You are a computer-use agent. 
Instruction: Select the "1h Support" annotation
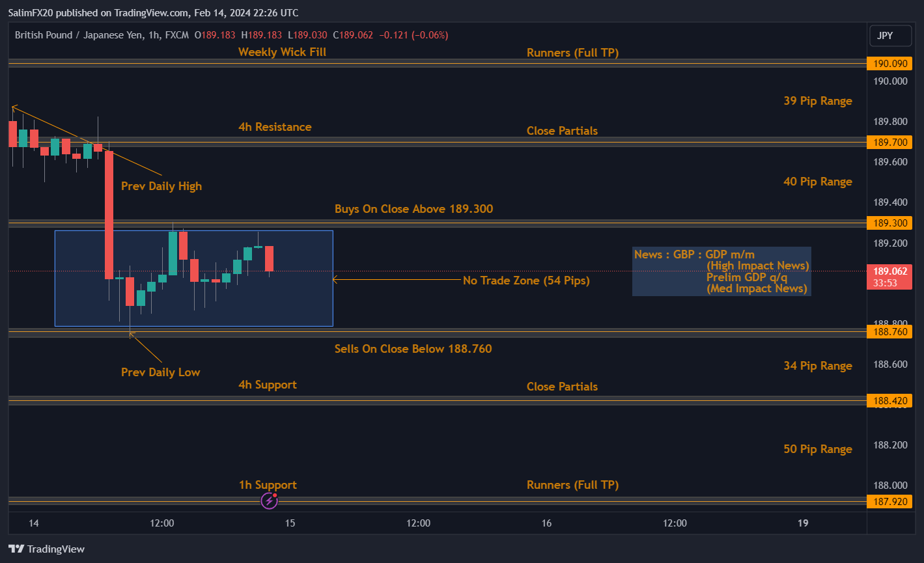[x=267, y=485]
